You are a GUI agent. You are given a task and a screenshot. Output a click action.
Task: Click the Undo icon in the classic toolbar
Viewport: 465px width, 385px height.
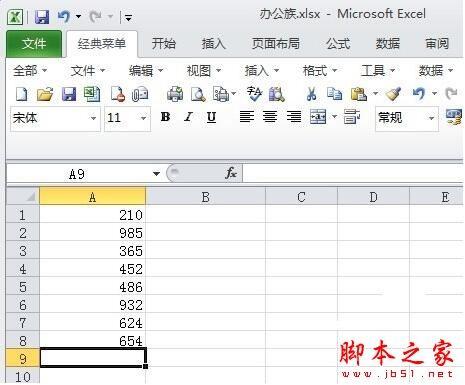(419, 94)
